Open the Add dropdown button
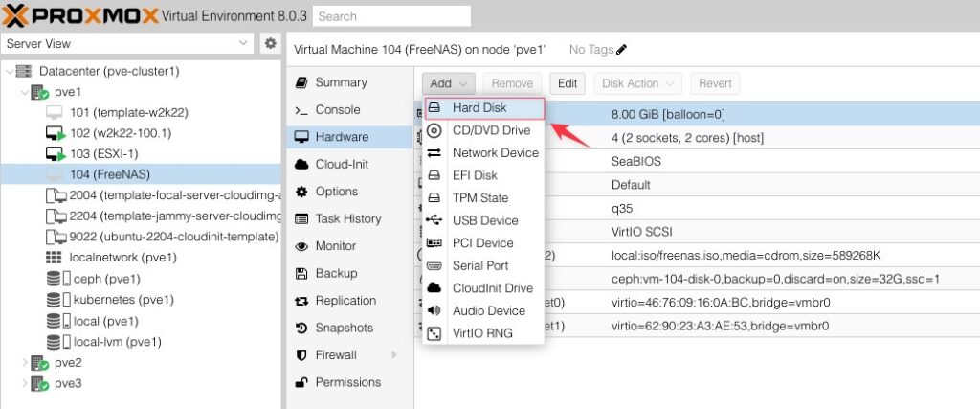Image resolution: width=980 pixels, height=409 pixels. 449,83
